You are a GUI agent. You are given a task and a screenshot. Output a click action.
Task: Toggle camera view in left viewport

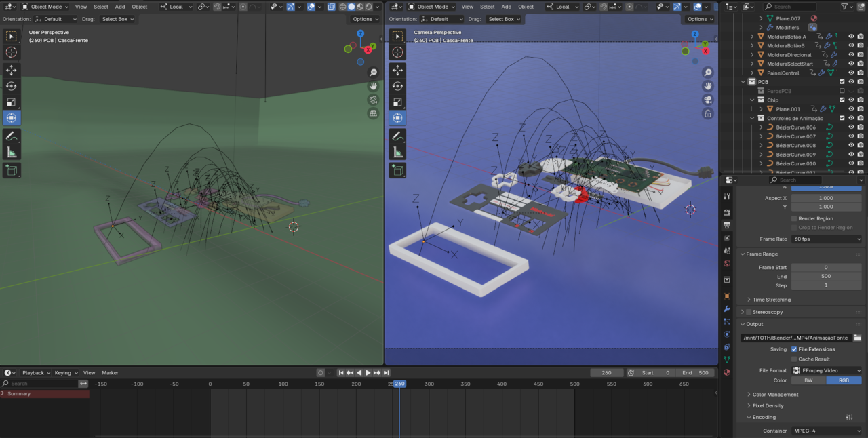point(373,100)
